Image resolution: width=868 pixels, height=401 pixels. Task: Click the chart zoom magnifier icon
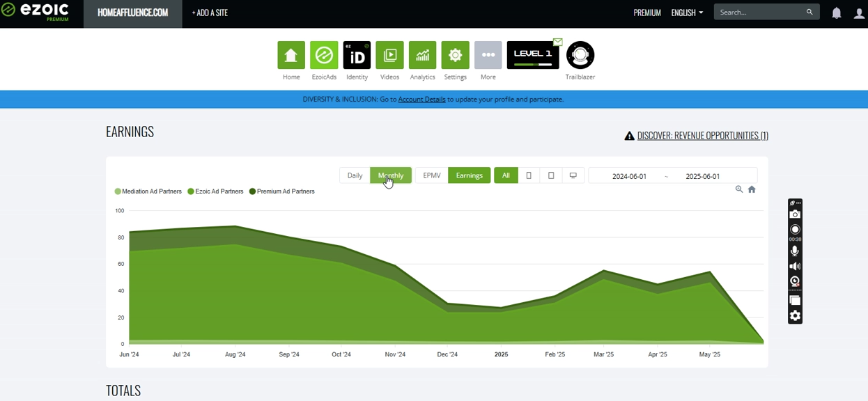coord(739,189)
